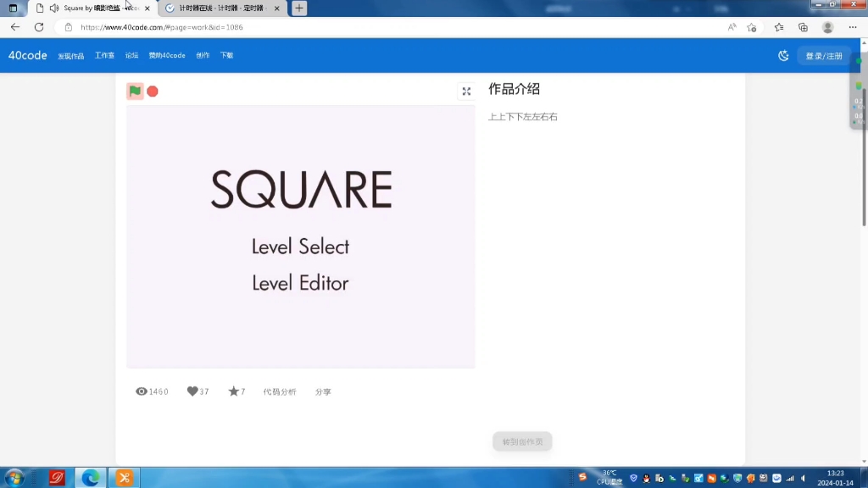This screenshot has width=868, height=488.
Task: Click the green flag to start
Action: coord(135,91)
